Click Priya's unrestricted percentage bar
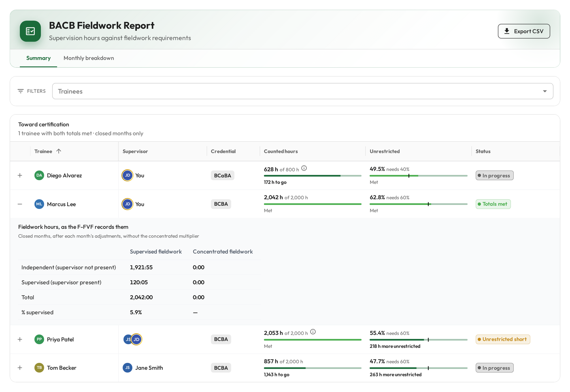This screenshot has height=392, width=570. tap(419, 340)
